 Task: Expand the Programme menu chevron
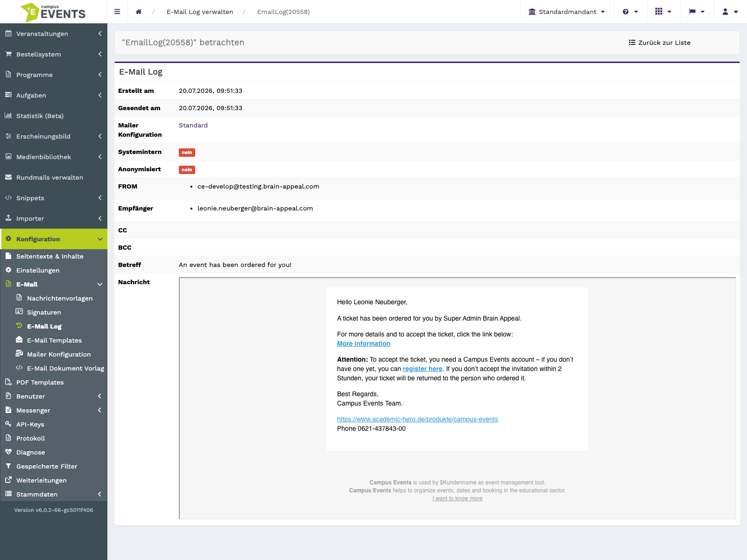tap(100, 75)
